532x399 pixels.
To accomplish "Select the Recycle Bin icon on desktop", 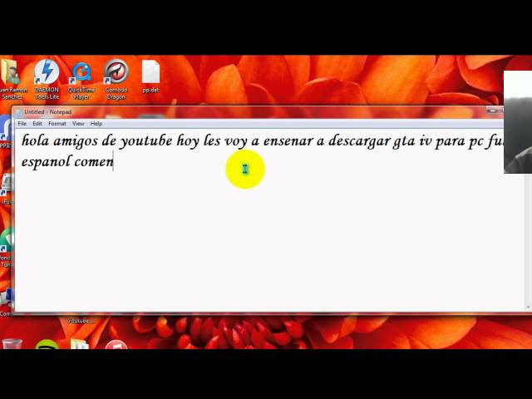I will [12, 343].
